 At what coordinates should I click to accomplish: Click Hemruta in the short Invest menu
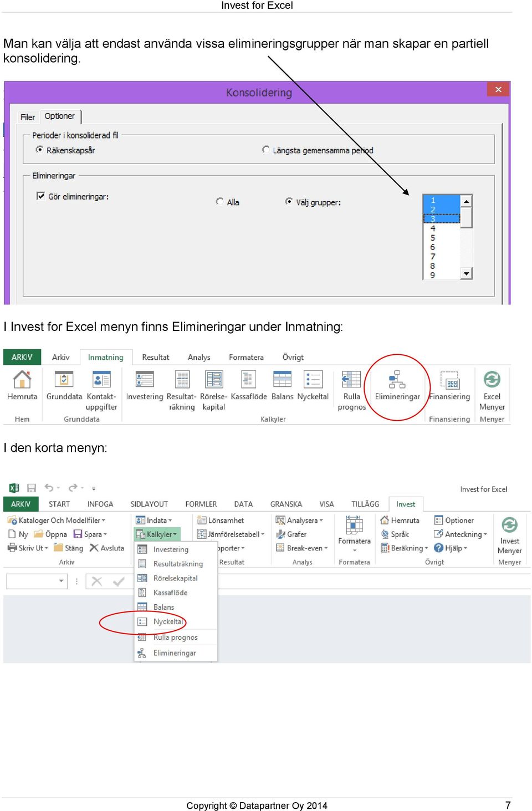tap(400, 521)
